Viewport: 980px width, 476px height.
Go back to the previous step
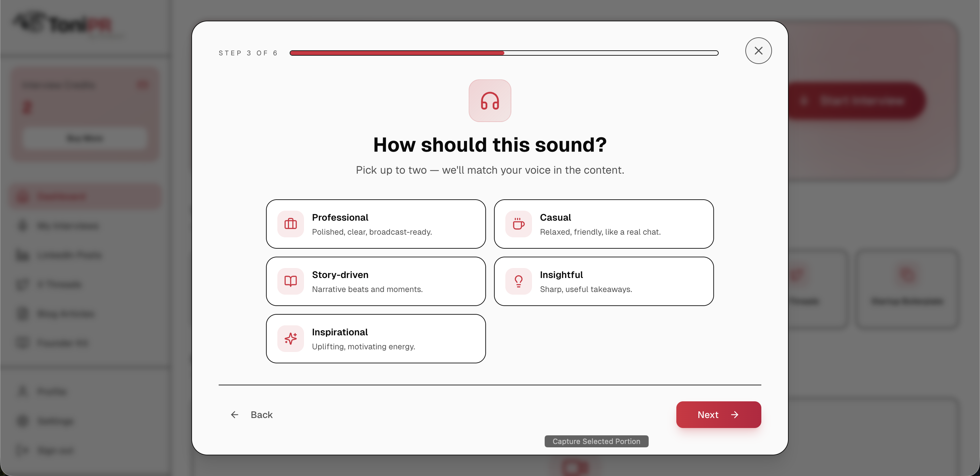[251, 414]
